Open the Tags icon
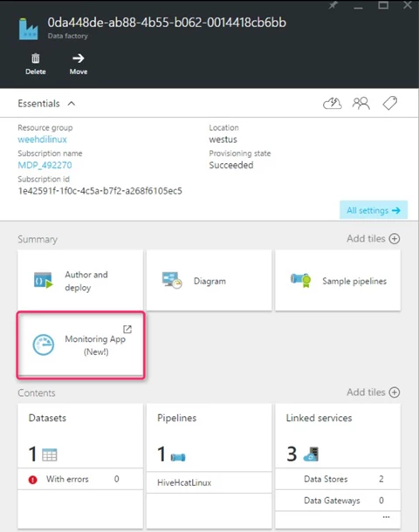This screenshot has width=419, height=532. point(390,103)
